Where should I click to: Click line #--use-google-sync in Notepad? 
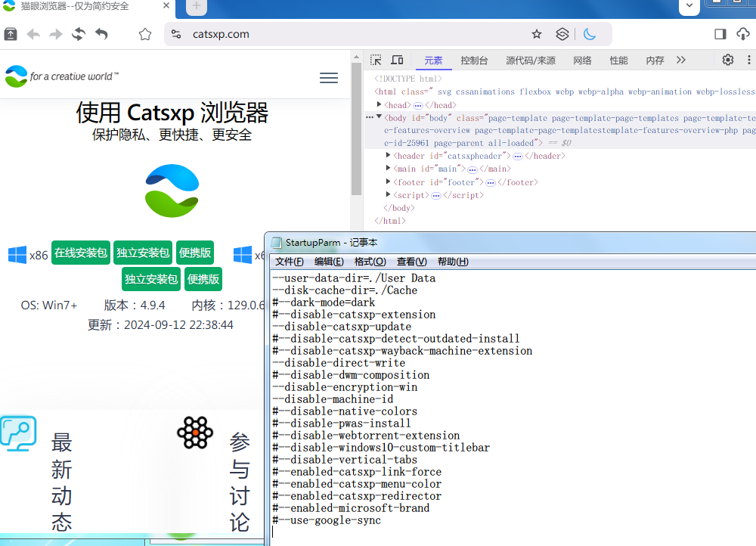pyautogui.click(x=327, y=520)
